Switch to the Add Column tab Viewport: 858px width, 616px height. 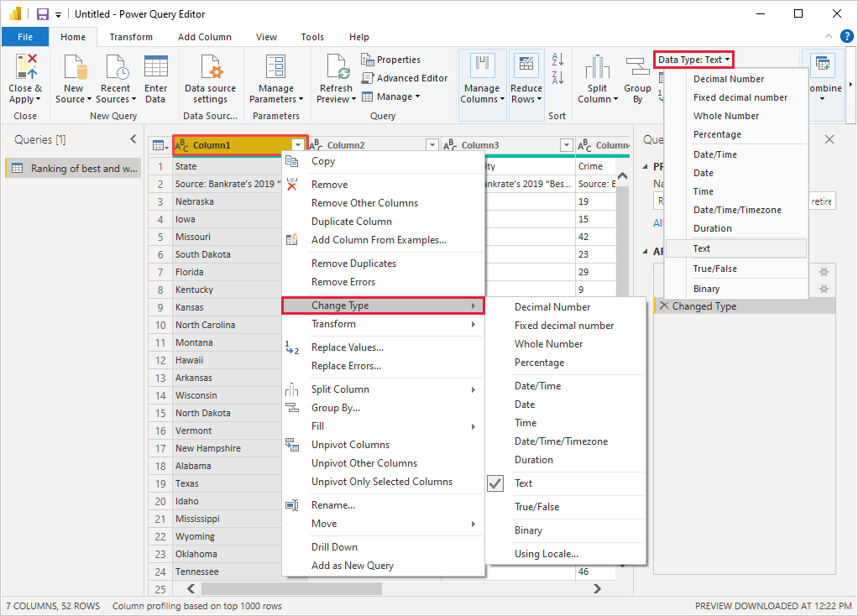pyautogui.click(x=204, y=37)
